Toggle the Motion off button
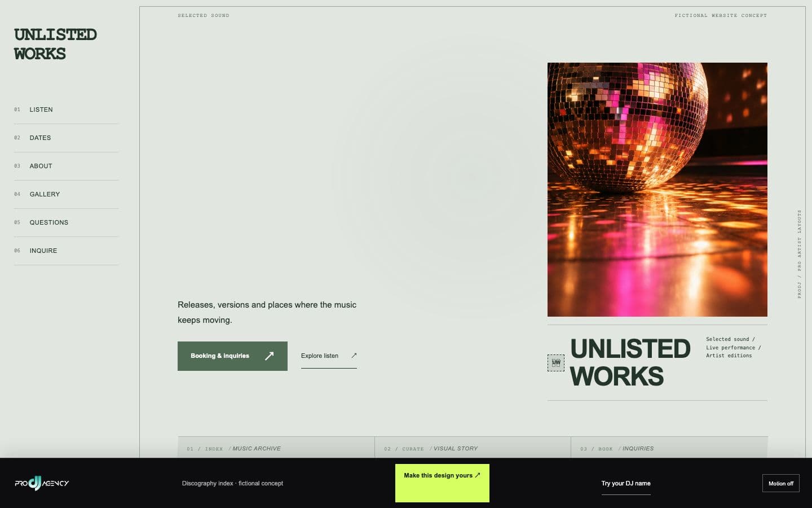This screenshot has height=508, width=812. pos(780,483)
